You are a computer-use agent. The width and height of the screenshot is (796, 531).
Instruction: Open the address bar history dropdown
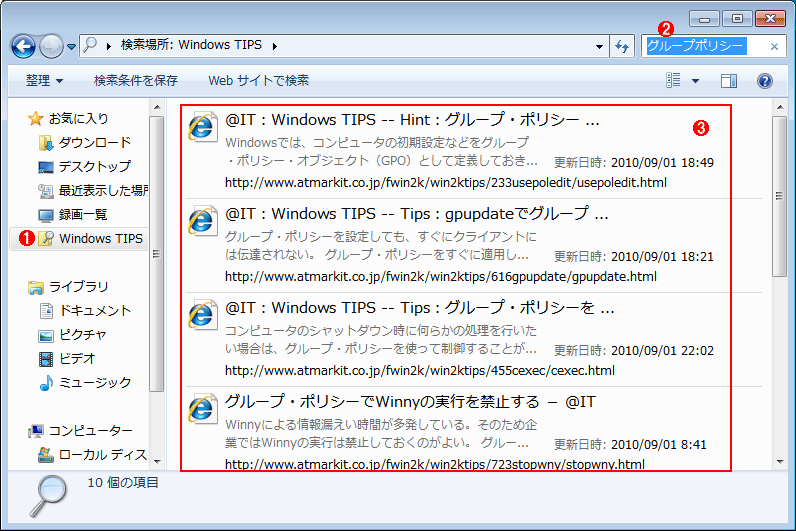coord(600,47)
